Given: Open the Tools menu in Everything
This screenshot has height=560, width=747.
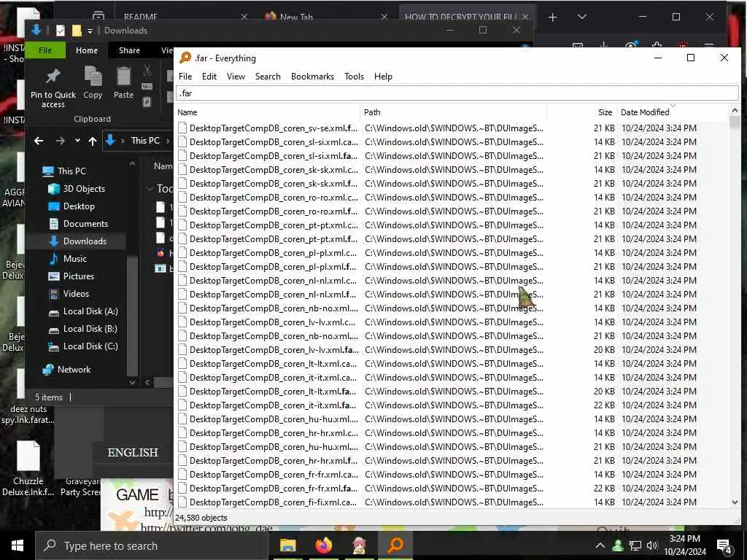Looking at the screenshot, I should point(354,76).
